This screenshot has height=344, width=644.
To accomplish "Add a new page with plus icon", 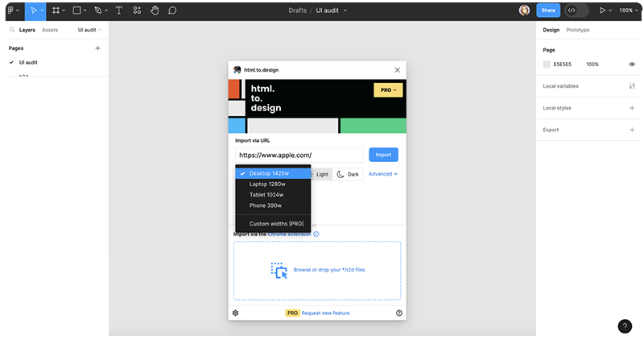I will point(97,48).
